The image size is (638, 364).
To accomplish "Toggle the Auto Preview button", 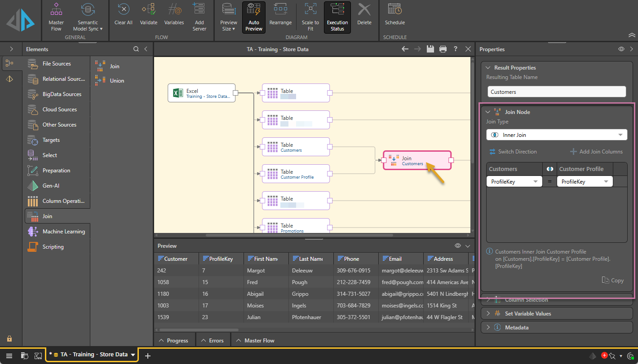I will click(x=254, y=17).
